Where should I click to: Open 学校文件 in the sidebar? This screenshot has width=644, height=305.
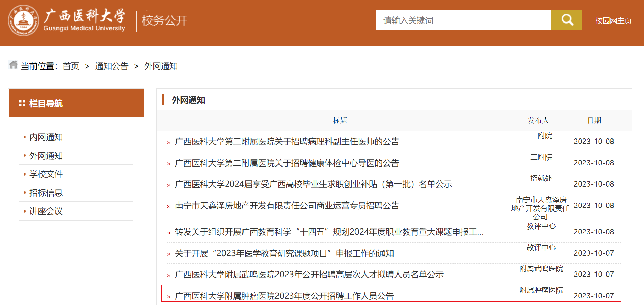[x=46, y=174]
